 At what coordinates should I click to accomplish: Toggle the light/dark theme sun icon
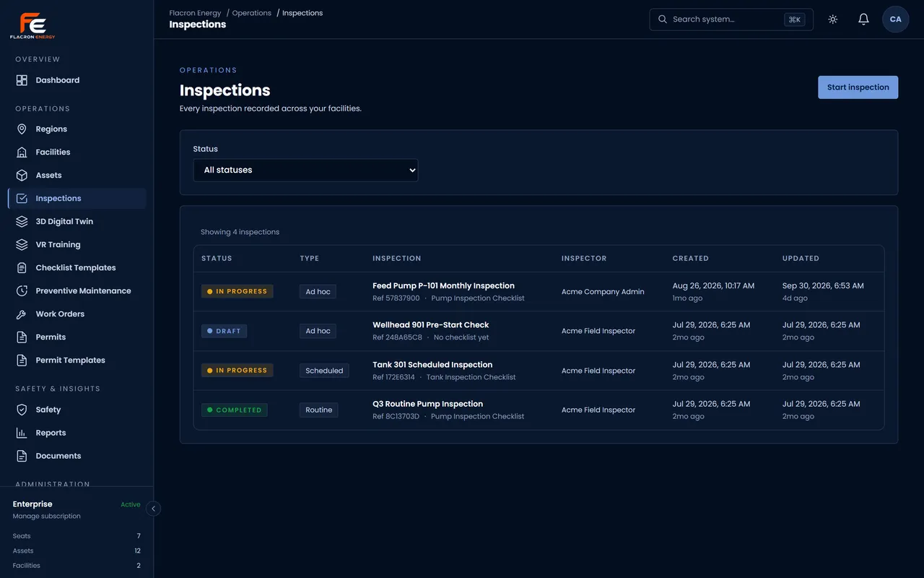pyautogui.click(x=833, y=20)
